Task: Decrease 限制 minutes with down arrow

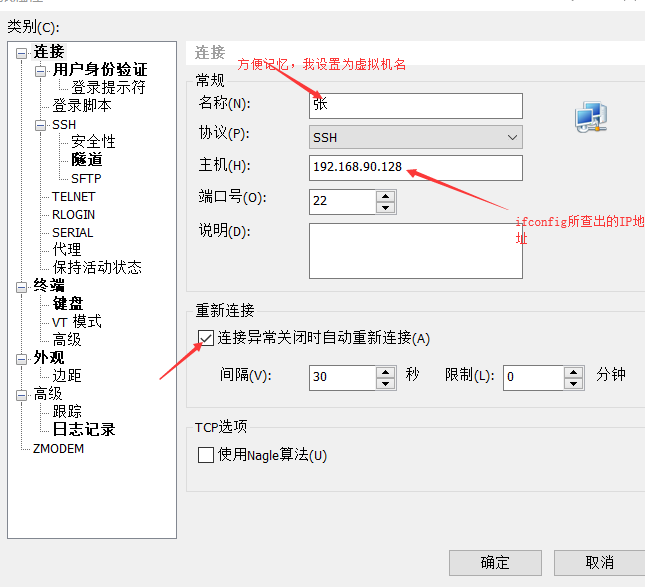Action: tap(573, 383)
